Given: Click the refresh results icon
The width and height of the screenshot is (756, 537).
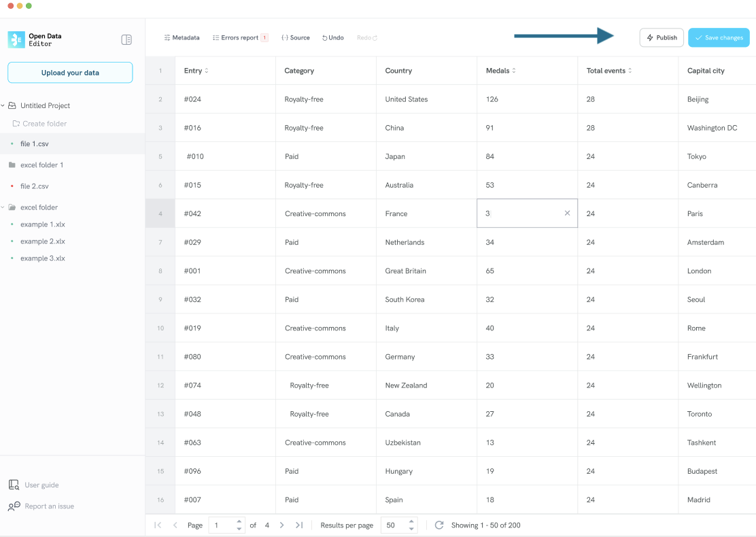Looking at the screenshot, I should (439, 525).
